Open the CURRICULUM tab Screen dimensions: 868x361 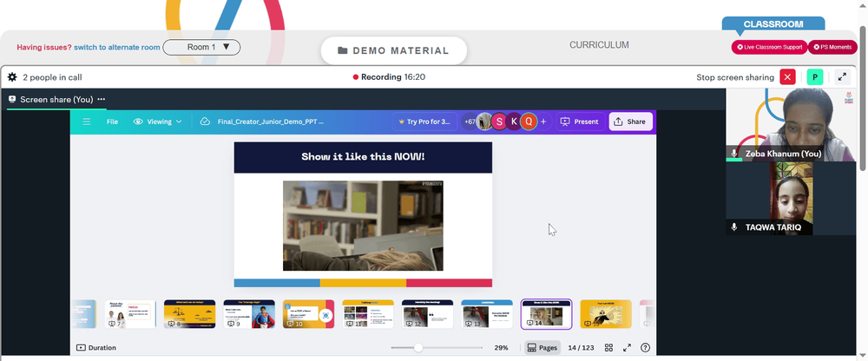click(x=599, y=45)
